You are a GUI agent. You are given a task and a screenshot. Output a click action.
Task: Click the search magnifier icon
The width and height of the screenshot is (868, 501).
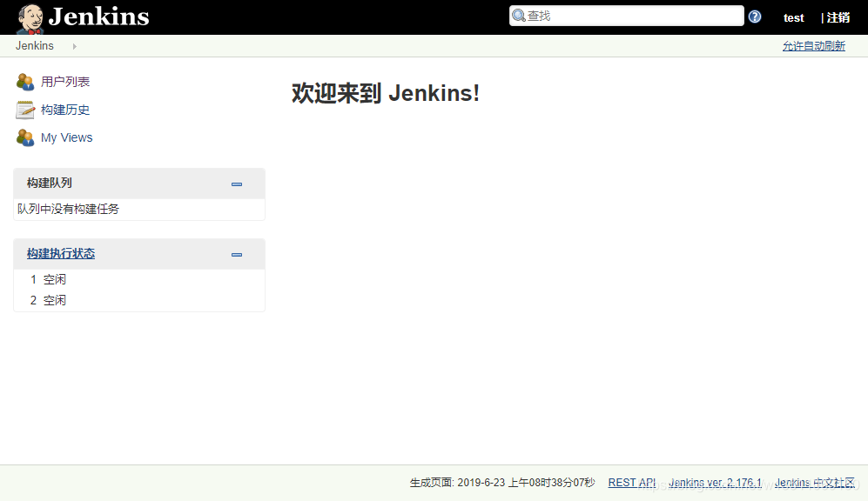[519, 16]
